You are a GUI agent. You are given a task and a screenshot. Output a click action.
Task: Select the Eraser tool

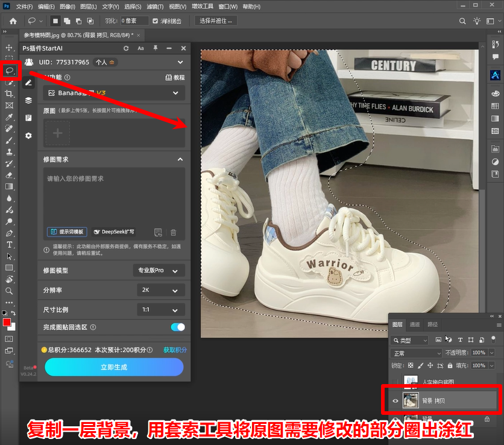(x=9, y=175)
